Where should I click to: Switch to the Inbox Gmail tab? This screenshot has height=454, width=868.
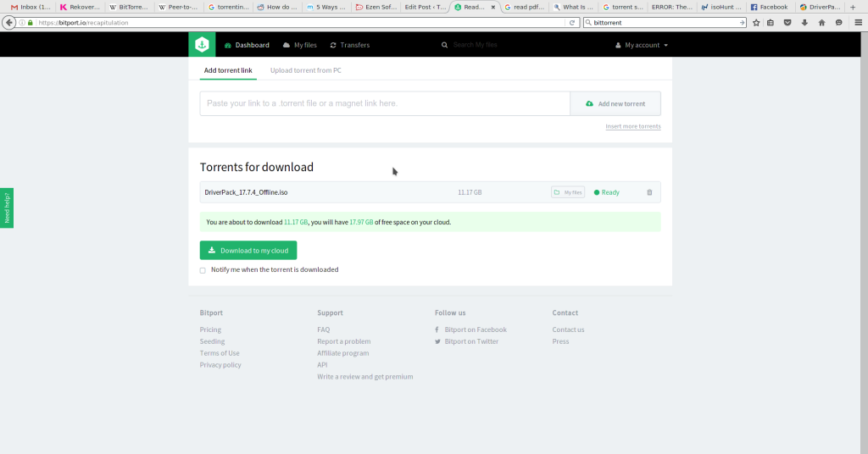[x=31, y=7]
